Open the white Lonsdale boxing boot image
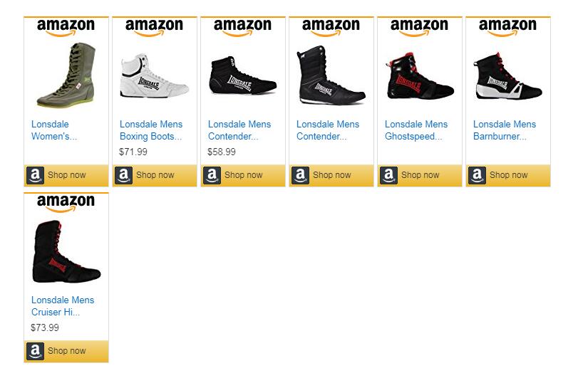Screen dimensions: 588x383 154,76
